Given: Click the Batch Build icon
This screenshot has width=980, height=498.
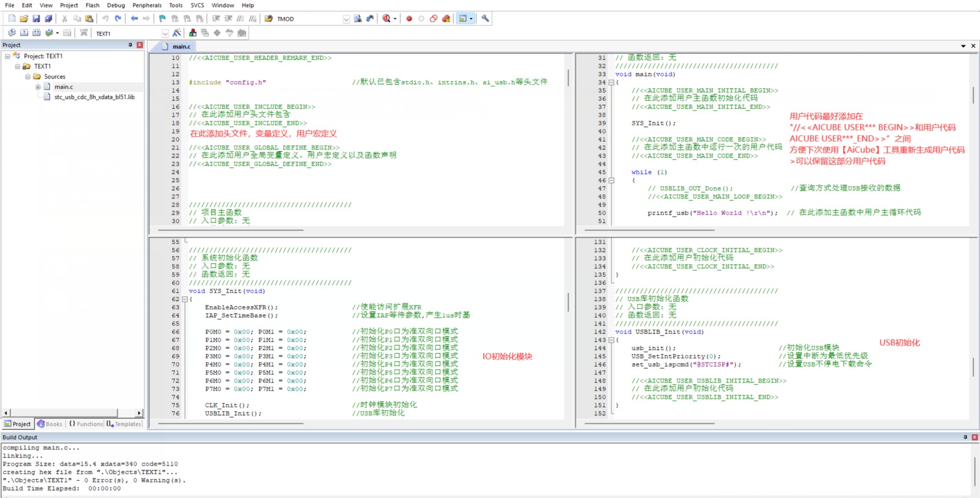Looking at the screenshot, I should click(x=49, y=33).
